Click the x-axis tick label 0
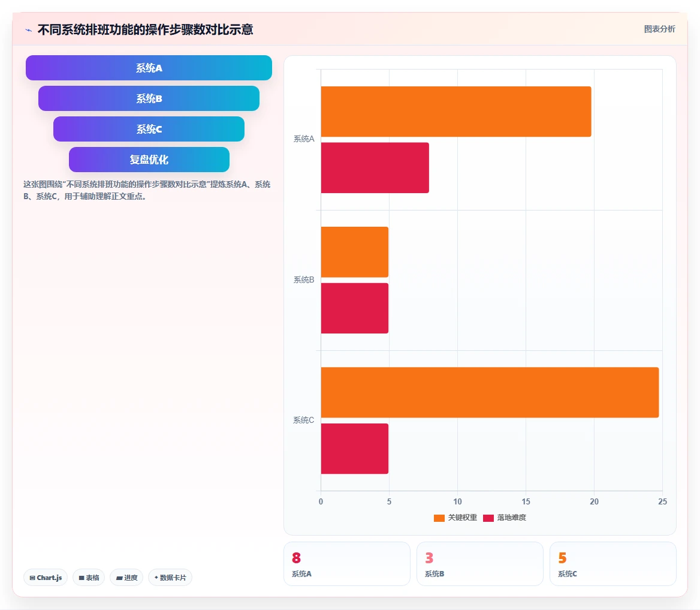Viewport: 700px width, 610px height. (321, 501)
